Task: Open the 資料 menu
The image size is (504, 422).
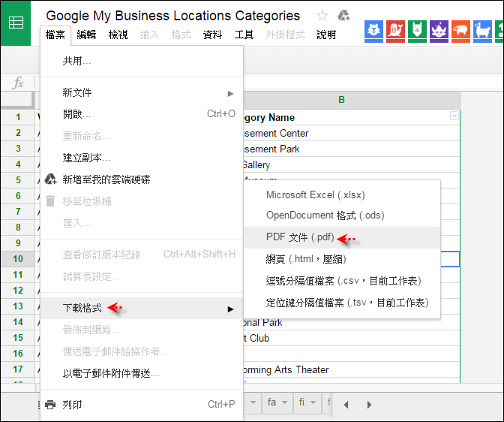Action: [212, 35]
